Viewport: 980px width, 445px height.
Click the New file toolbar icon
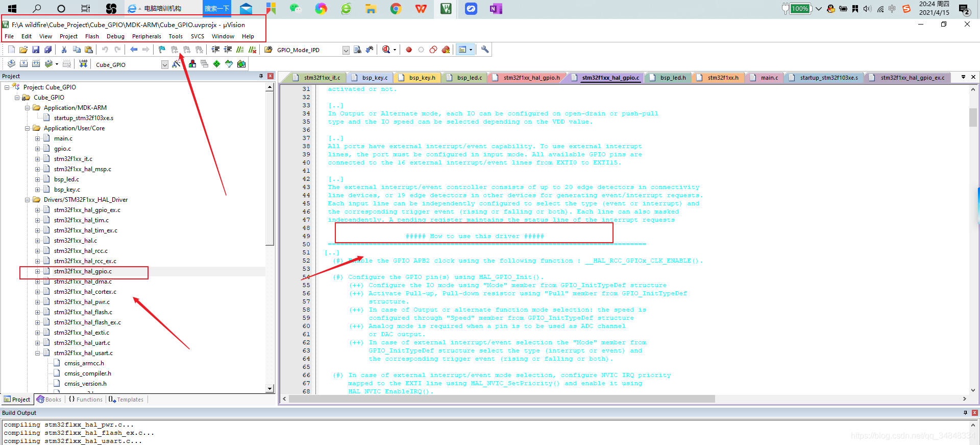click(x=11, y=50)
